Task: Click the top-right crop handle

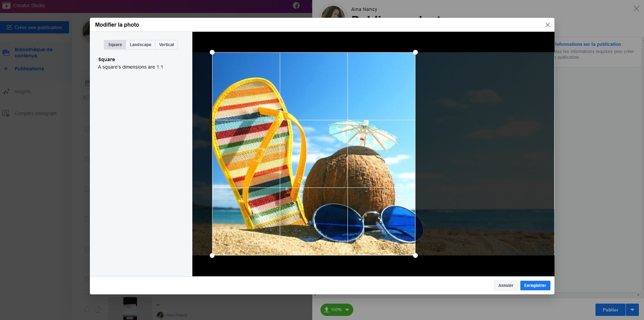Action: pos(415,52)
